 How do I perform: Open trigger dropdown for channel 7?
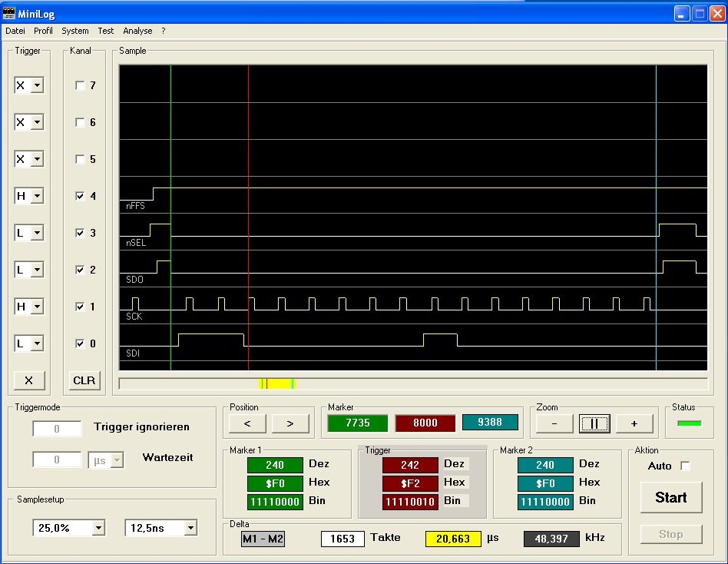[37, 85]
